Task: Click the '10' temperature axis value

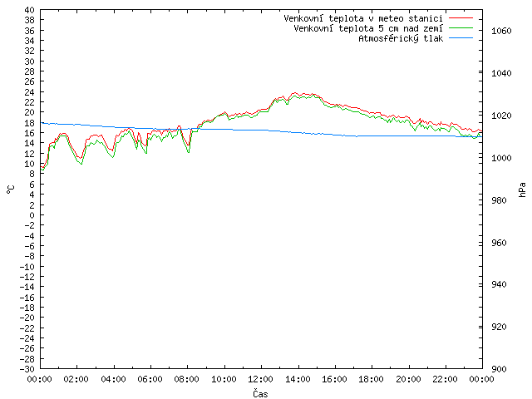Action: coord(30,164)
